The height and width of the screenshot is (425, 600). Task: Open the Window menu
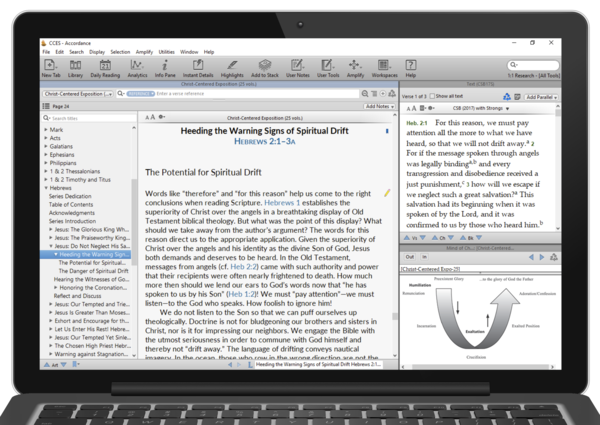click(x=189, y=52)
